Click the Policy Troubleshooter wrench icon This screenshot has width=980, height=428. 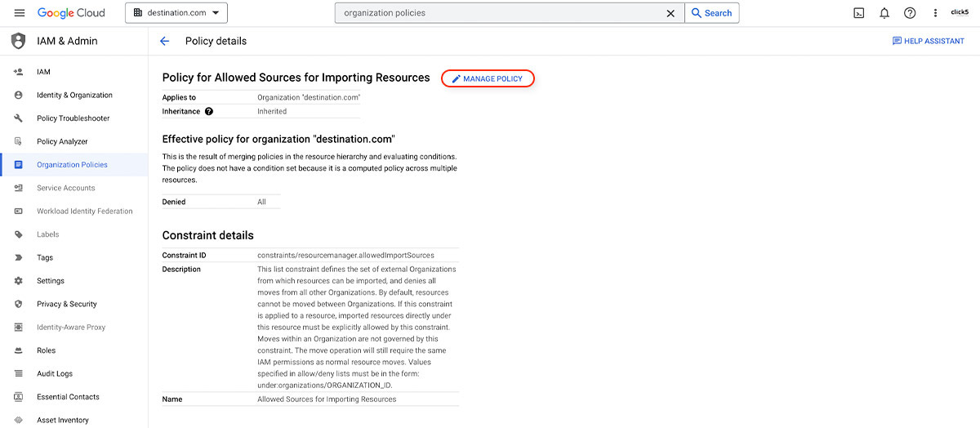pos(18,118)
